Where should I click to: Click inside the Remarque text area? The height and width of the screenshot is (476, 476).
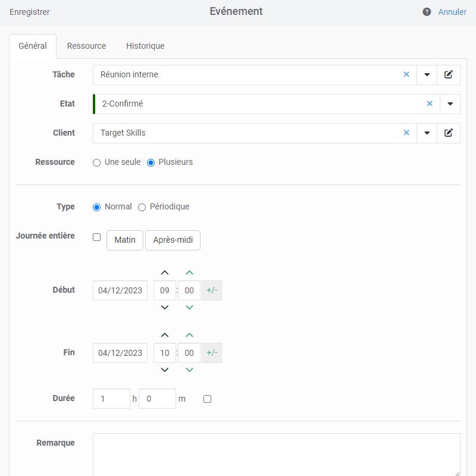coord(276,455)
